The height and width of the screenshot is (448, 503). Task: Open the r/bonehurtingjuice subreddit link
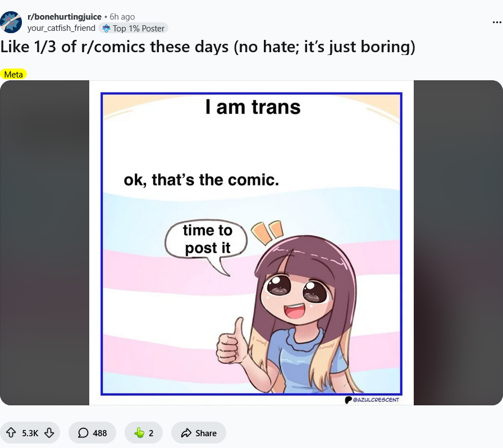65,17
